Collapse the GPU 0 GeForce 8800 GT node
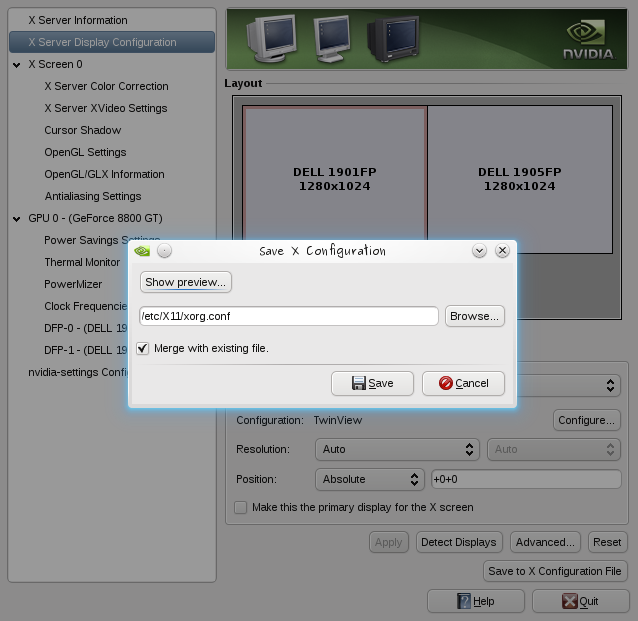Image resolution: width=638 pixels, height=621 pixels. (x=17, y=218)
